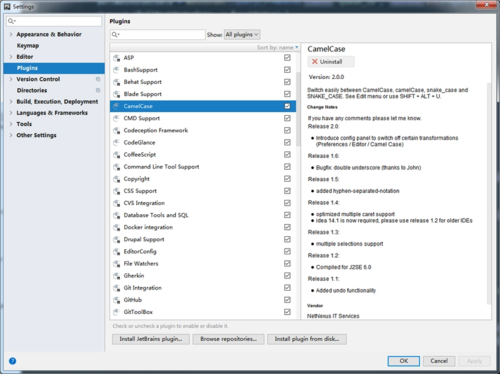Select the CamelCase plugin row
The height and width of the screenshot is (374, 500).
click(x=203, y=106)
